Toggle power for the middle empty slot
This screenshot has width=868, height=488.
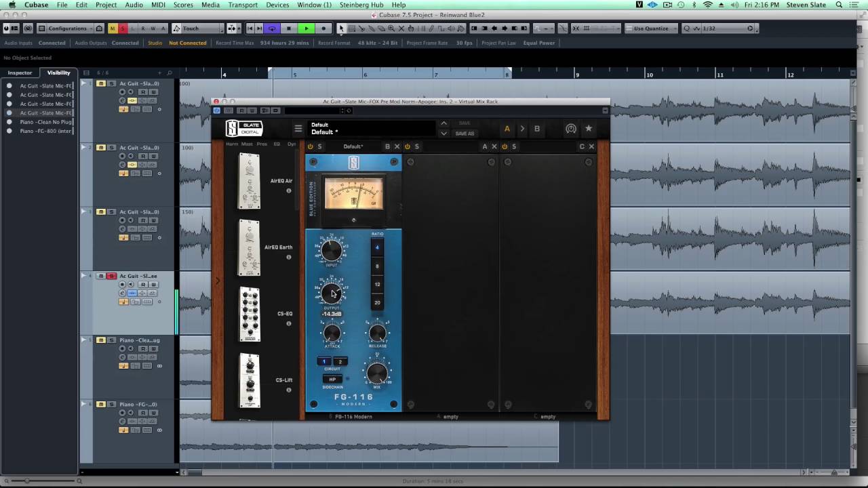(x=408, y=146)
